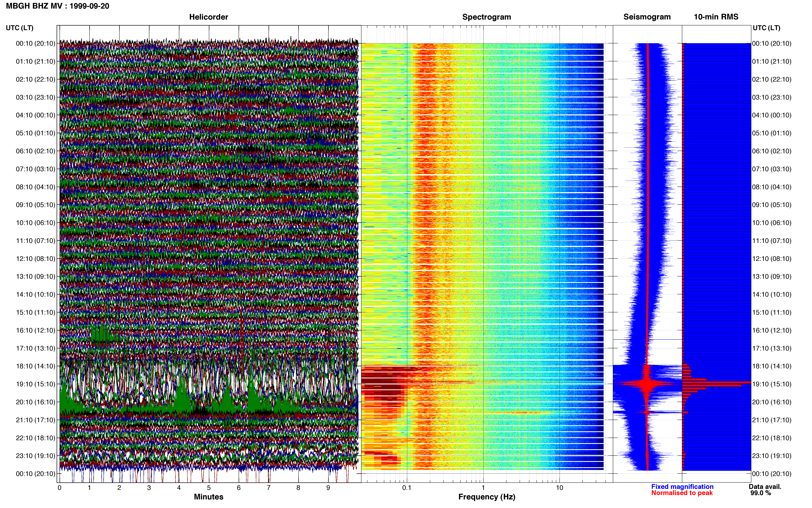
Task: Select the left time label 22:10 (18:10)
Action: pos(35,438)
